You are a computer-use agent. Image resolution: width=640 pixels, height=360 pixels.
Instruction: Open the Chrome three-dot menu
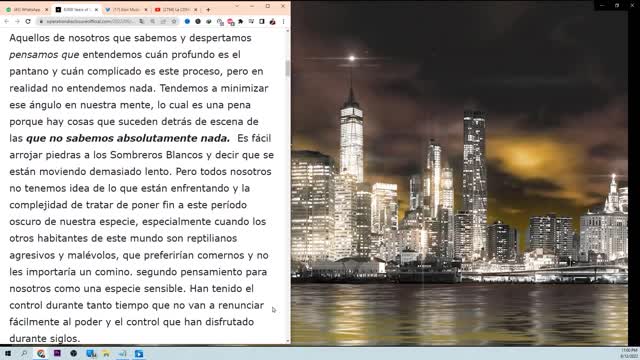click(x=283, y=21)
